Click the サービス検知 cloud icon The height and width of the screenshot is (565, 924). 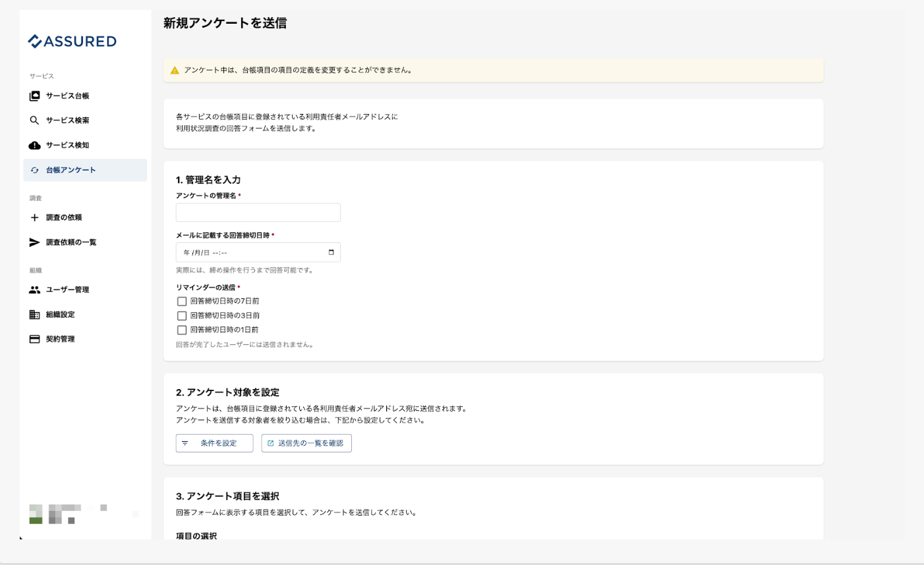pos(35,146)
